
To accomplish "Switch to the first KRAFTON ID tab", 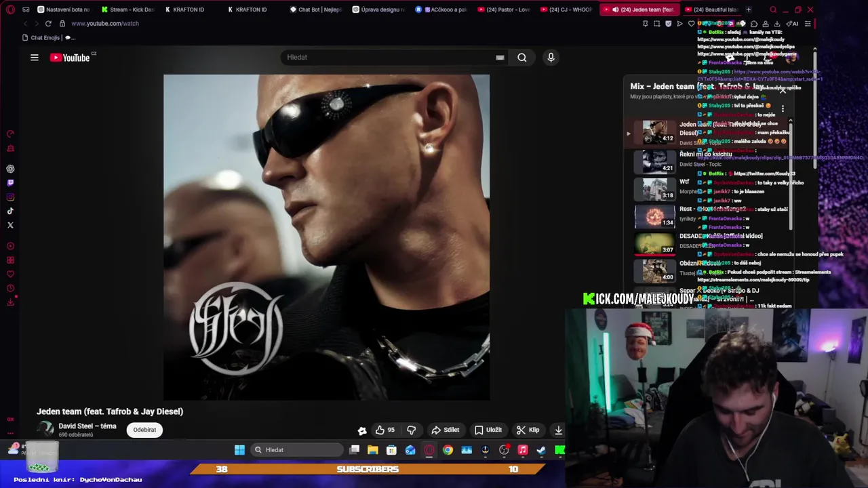I will (x=184, y=9).
